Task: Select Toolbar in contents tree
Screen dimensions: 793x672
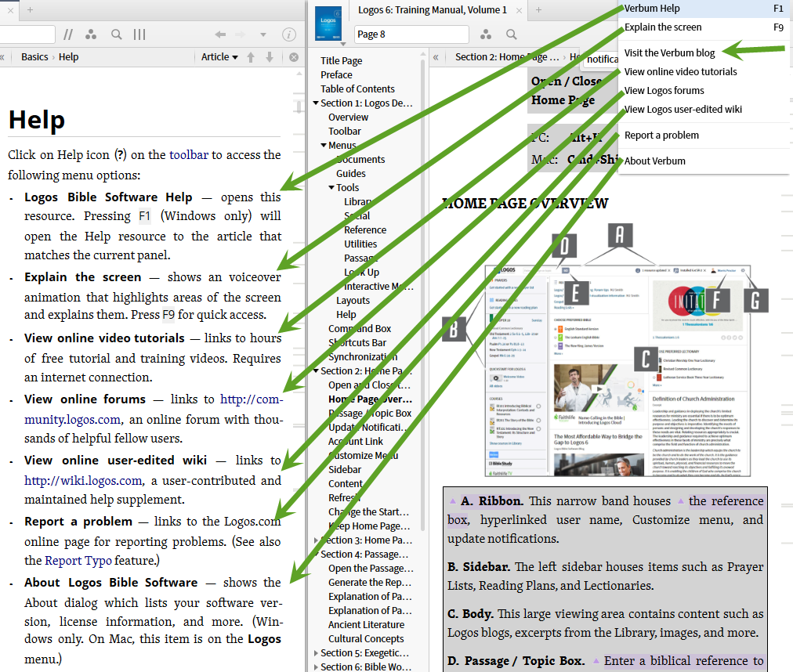Action: coord(345,132)
